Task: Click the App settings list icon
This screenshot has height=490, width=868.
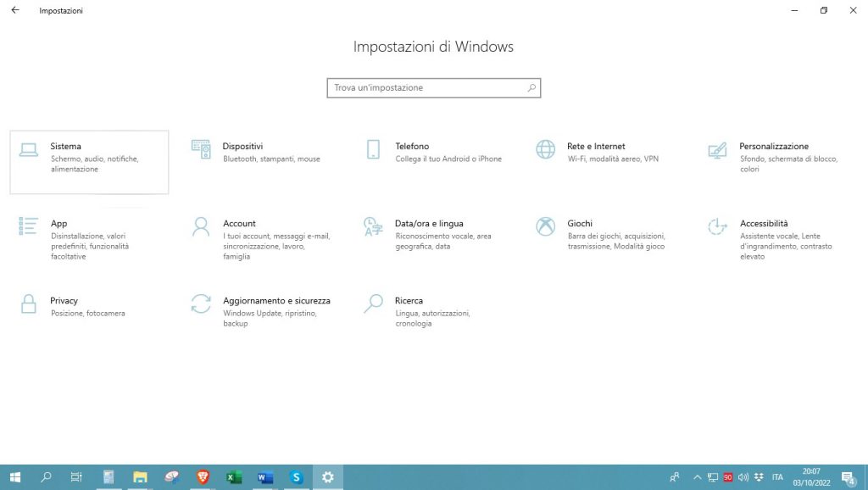Action: pyautogui.click(x=29, y=226)
